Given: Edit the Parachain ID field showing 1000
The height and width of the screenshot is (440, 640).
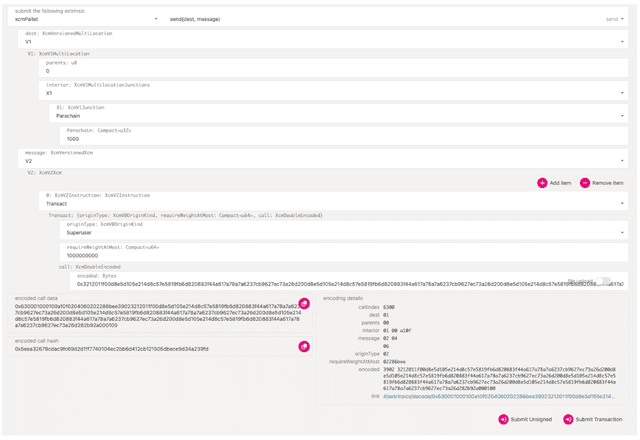Looking at the screenshot, I should click(340, 138).
